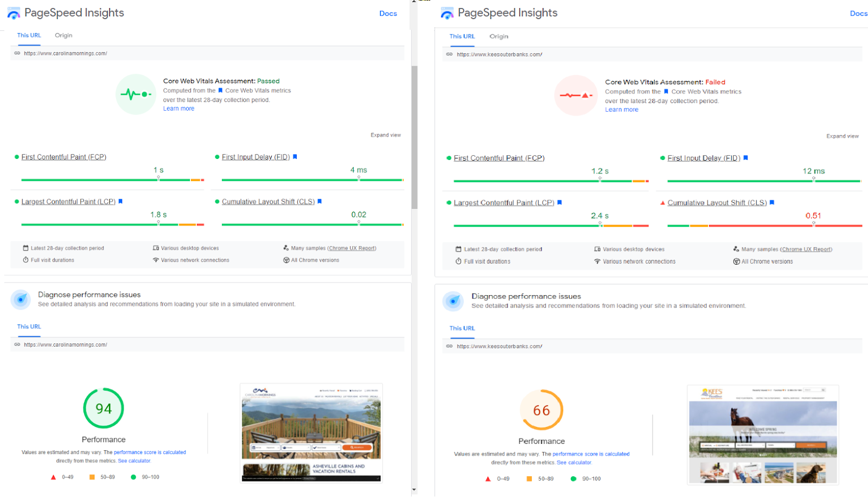Screen dimensions: 868x504
Task: Click bookmark flag next to left First Input Delay
Action: pos(295,157)
